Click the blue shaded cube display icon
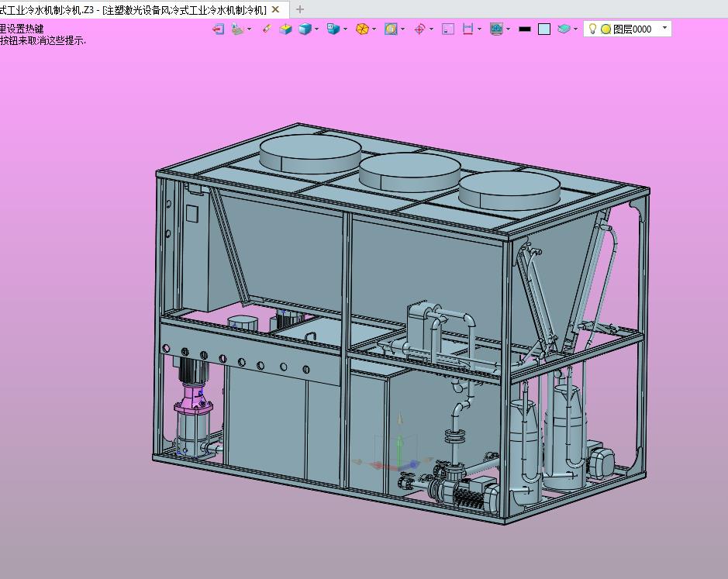728x579 pixels. click(305, 29)
